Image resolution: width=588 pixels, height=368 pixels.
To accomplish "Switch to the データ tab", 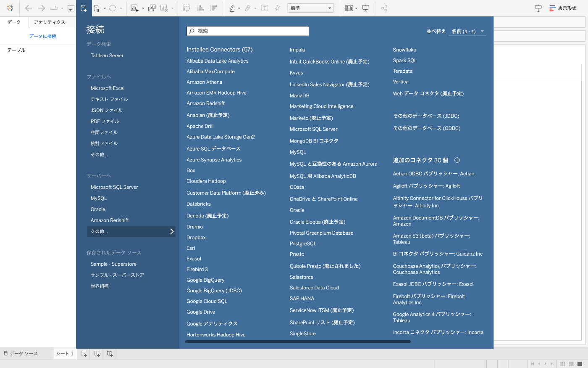I will click(x=14, y=22).
